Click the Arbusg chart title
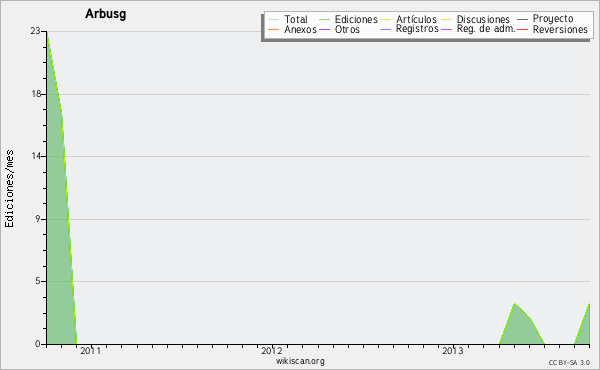This screenshot has width=600, height=370. coord(106,14)
